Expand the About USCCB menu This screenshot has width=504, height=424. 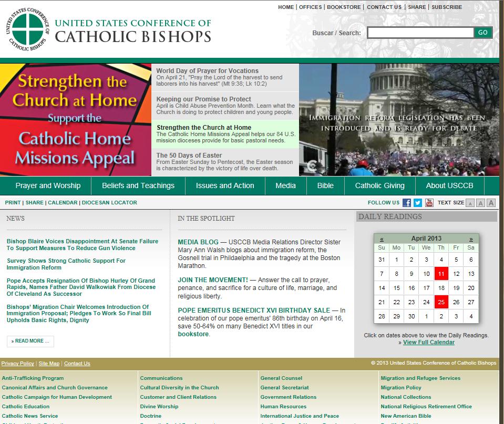click(449, 185)
